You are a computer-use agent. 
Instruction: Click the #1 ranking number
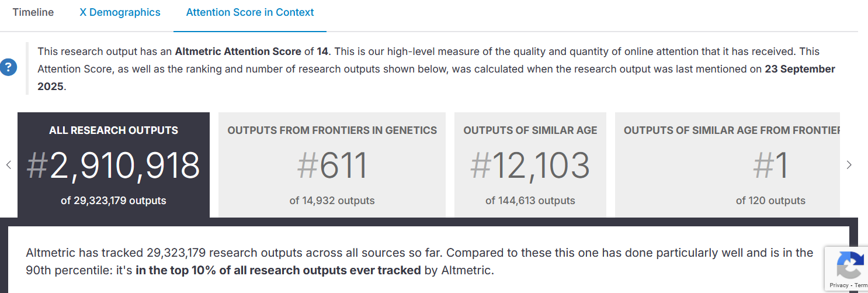pos(770,166)
